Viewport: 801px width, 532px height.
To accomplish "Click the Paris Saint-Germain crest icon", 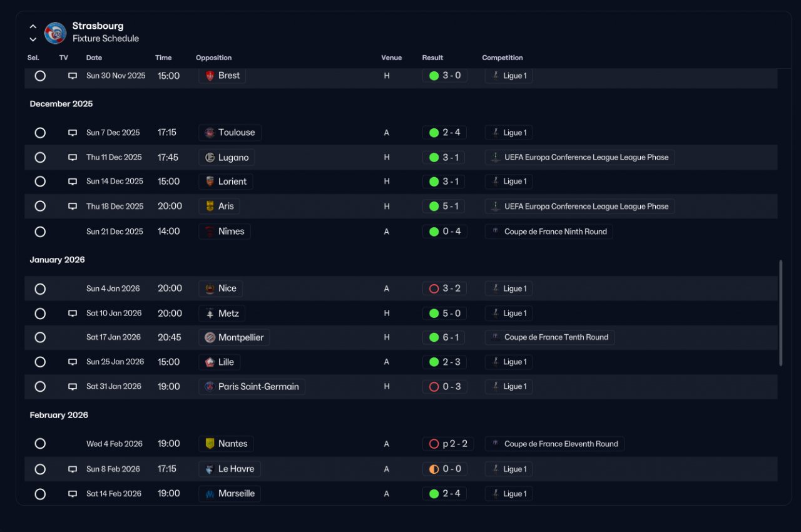I will (210, 387).
